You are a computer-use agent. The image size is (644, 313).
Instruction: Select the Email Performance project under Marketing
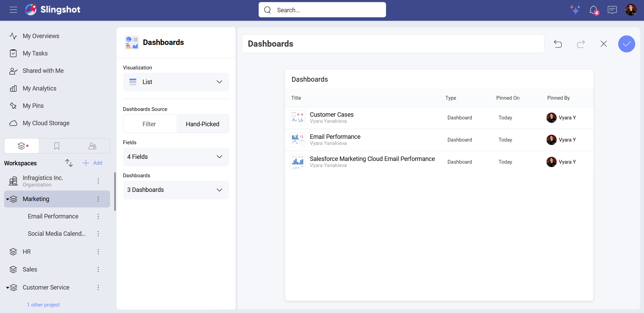click(53, 216)
